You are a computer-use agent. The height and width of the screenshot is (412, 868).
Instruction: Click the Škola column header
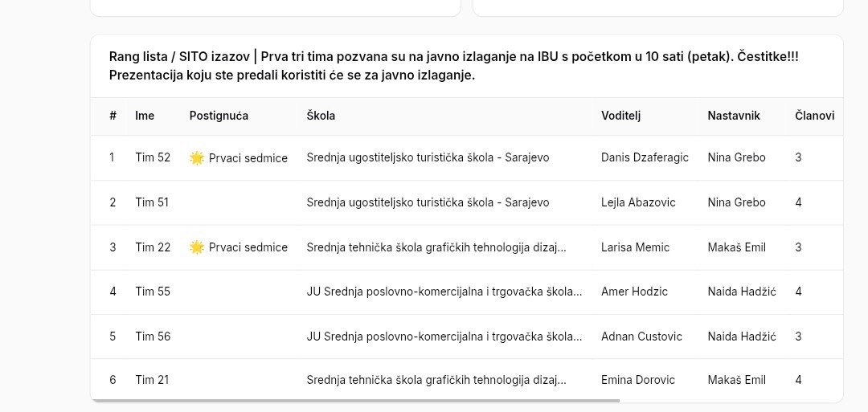pyautogui.click(x=321, y=116)
